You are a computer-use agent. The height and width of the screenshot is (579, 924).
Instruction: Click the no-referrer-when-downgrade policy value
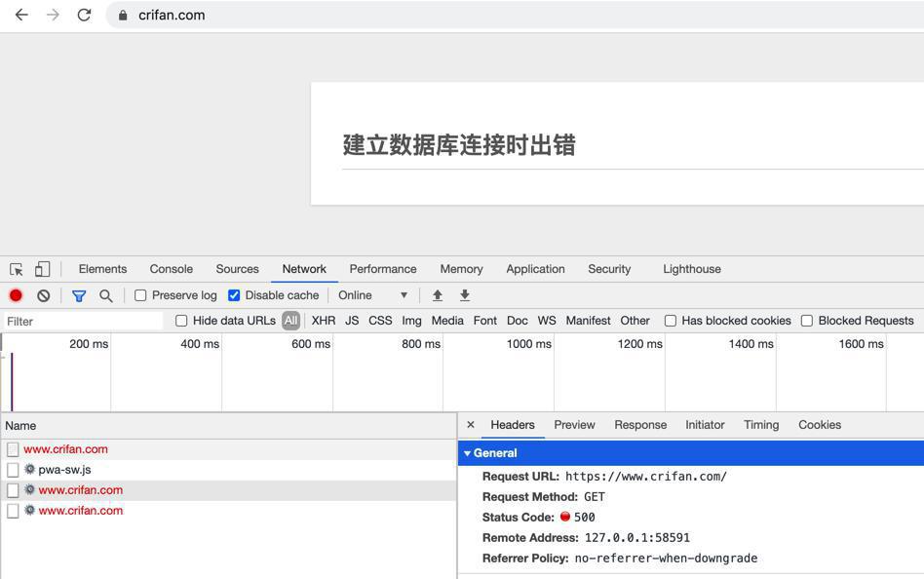[666, 558]
